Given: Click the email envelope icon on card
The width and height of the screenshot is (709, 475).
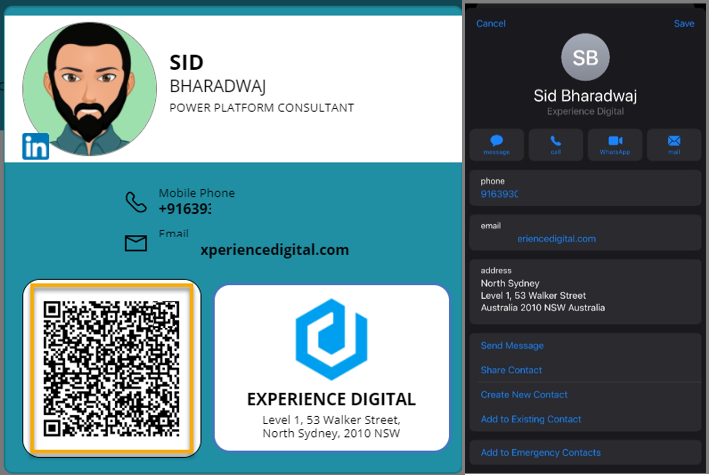Looking at the screenshot, I should pyautogui.click(x=136, y=243).
